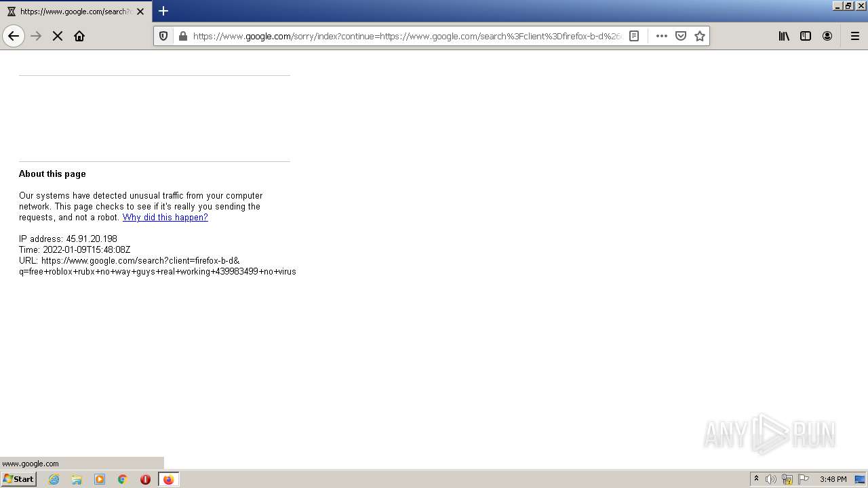Image resolution: width=868 pixels, height=488 pixels.
Task: Go back to the previous page
Action: (14, 36)
